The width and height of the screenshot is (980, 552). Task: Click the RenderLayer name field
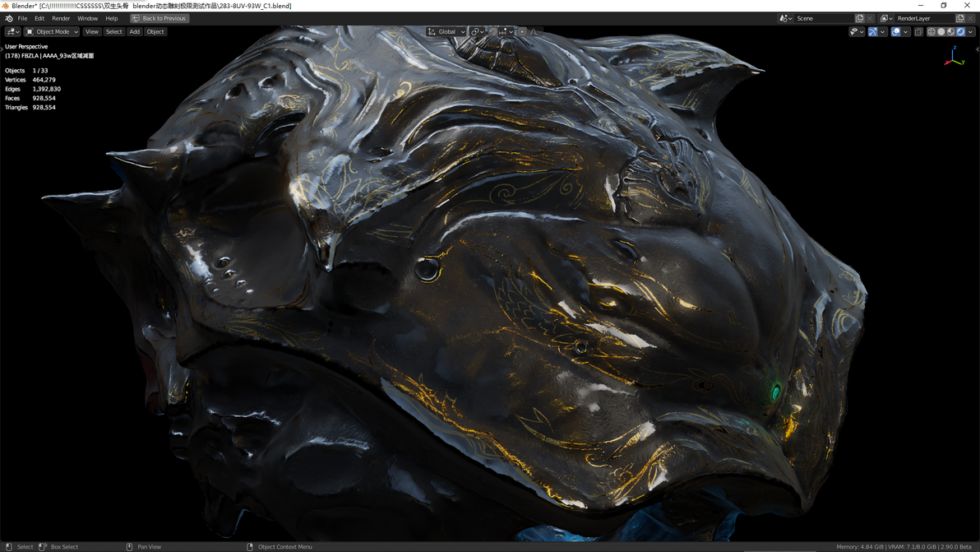923,19
